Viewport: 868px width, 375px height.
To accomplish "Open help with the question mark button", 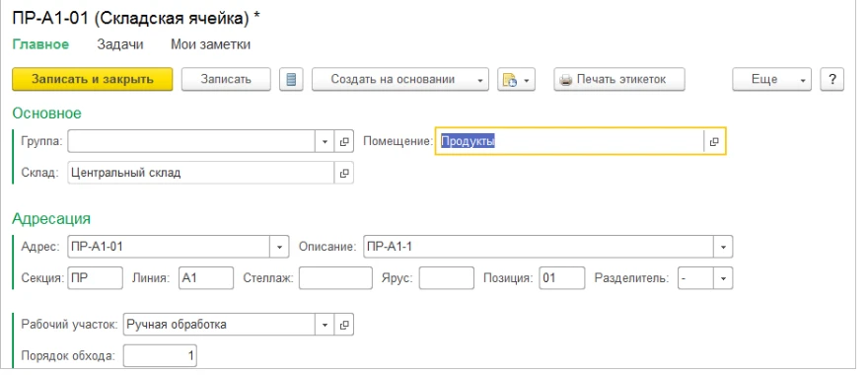I will tap(832, 79).
